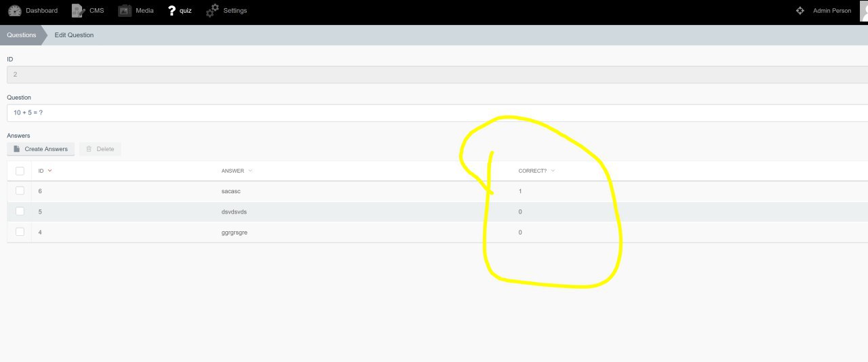The image size is (868, 362).
Task: Return to Questions breadcrumb
Action: (x=22, y=35)
